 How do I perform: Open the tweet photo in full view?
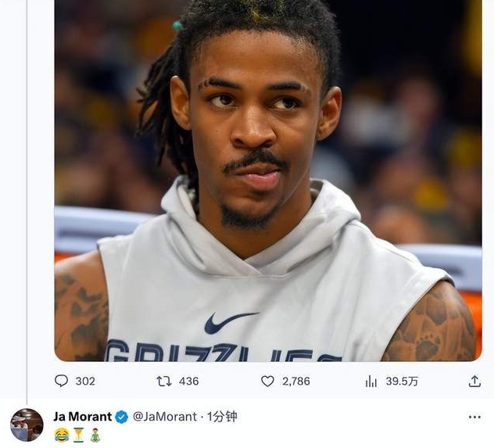click(268, 181)
